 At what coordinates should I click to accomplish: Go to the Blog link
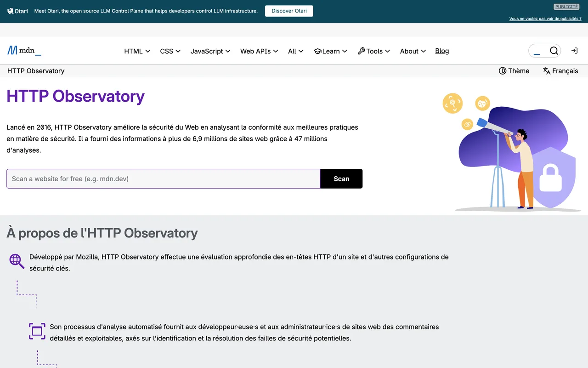pyautogui.click(x=442, y=51)
